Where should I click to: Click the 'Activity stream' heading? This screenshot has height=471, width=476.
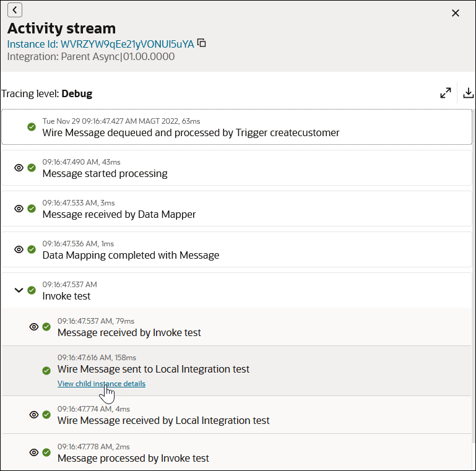click(x=61, y=28)
